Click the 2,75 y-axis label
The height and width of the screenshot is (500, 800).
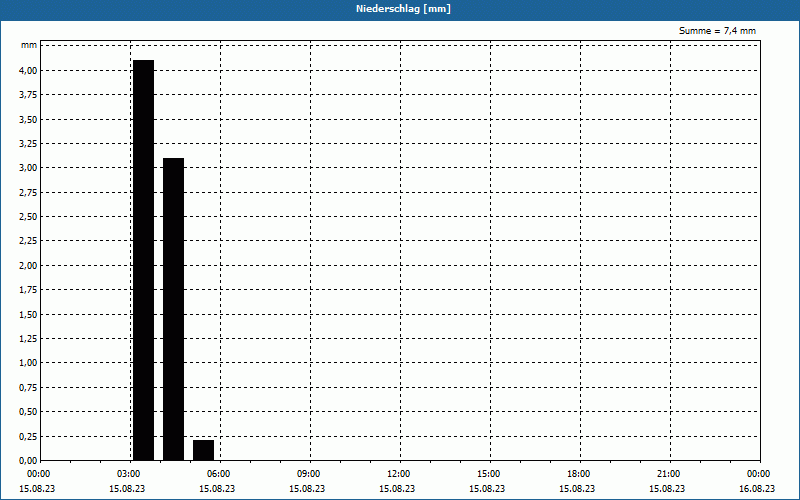(x=28, y=192)
